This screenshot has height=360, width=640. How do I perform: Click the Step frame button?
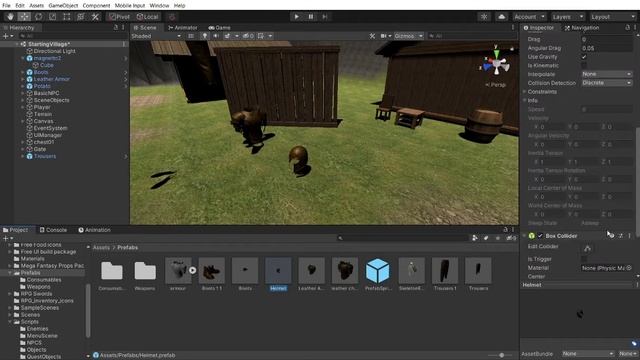tap(325, 17)
